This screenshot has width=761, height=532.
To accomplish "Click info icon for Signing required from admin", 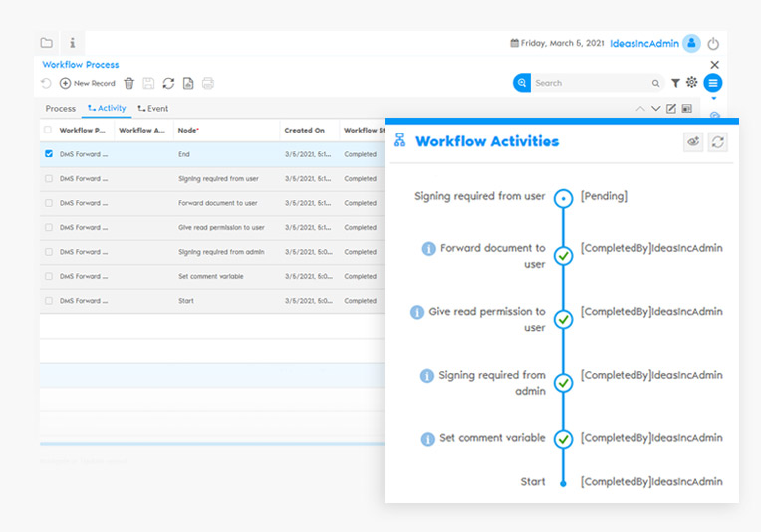I will pyautogui.click(x=426, y=376).
